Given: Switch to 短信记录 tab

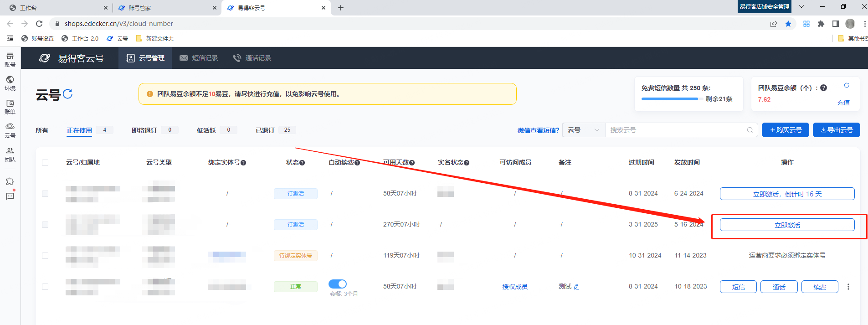Looking at the screenshot, I should tap(199, 58).
